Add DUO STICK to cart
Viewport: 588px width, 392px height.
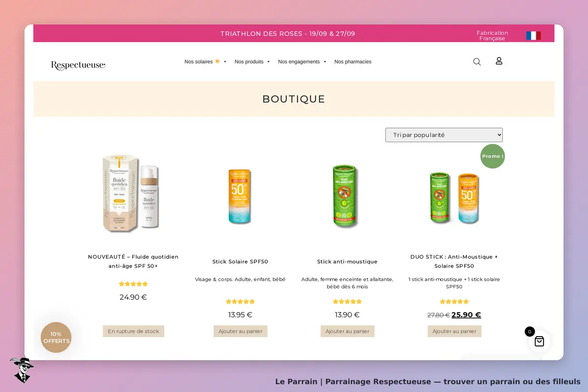tap(454, 331)
